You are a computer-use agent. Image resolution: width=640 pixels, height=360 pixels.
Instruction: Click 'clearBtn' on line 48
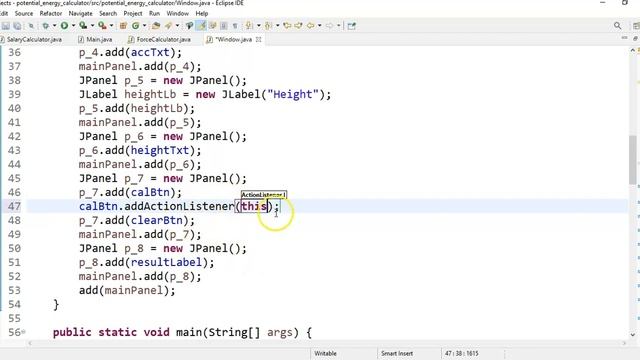[157, 220]
